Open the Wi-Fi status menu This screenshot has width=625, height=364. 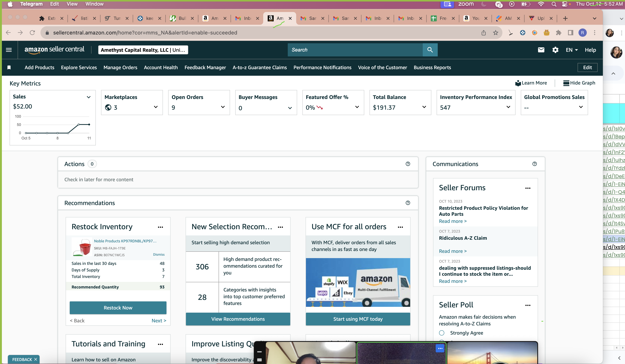point(541,4)
